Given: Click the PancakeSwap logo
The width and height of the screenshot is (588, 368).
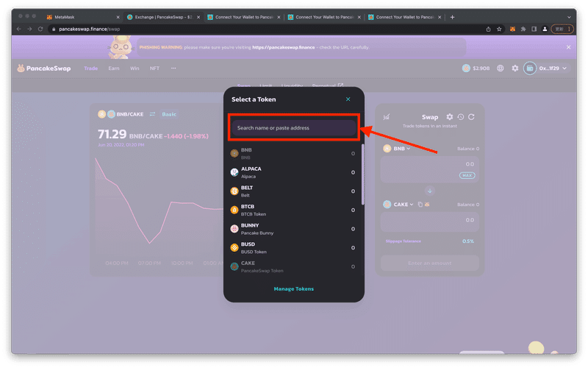Looking at the screenshot, I should click(x=44, y=68).
